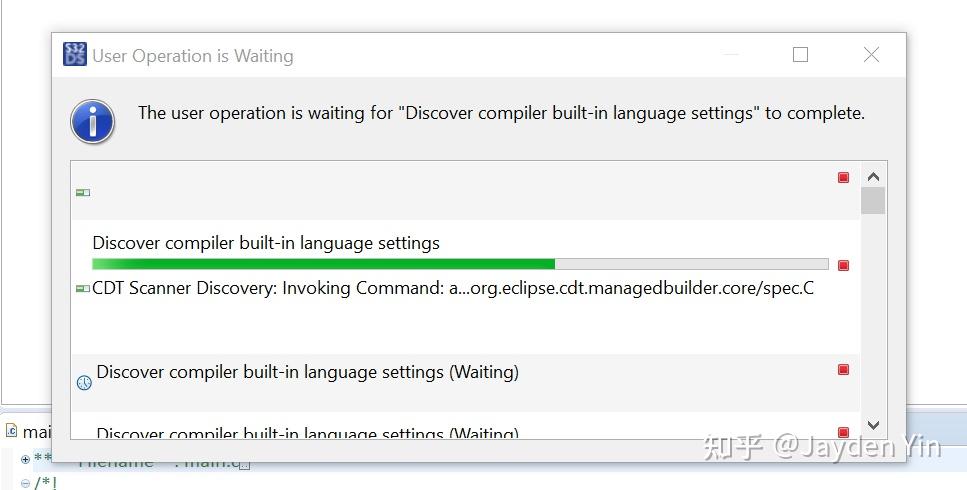Select the Discover compiler built-in language settings (Waiting) row
This screenshot has height=490, width=967.
click(466, 383)
